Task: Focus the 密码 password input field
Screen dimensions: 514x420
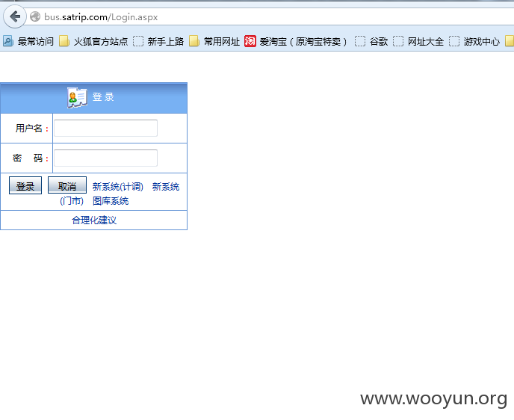Action: pos(105,158)
